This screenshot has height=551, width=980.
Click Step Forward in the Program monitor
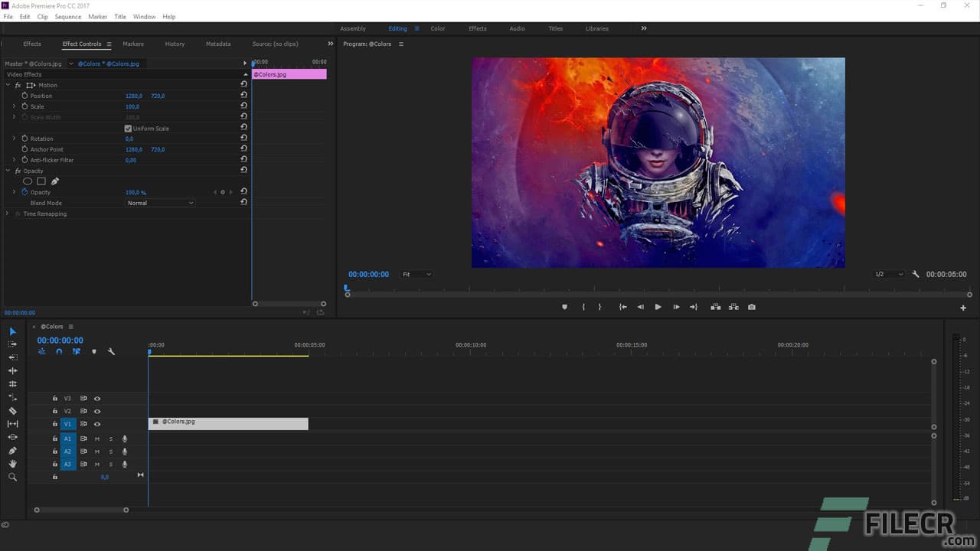tap(676, 307)
